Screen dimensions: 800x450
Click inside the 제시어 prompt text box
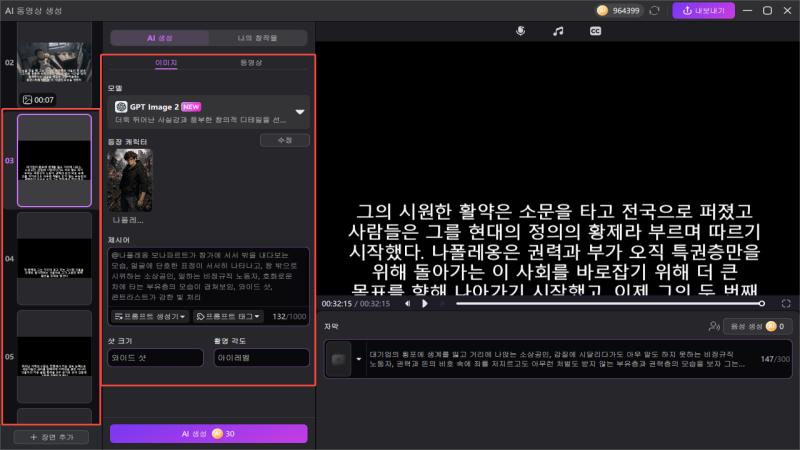209,277
